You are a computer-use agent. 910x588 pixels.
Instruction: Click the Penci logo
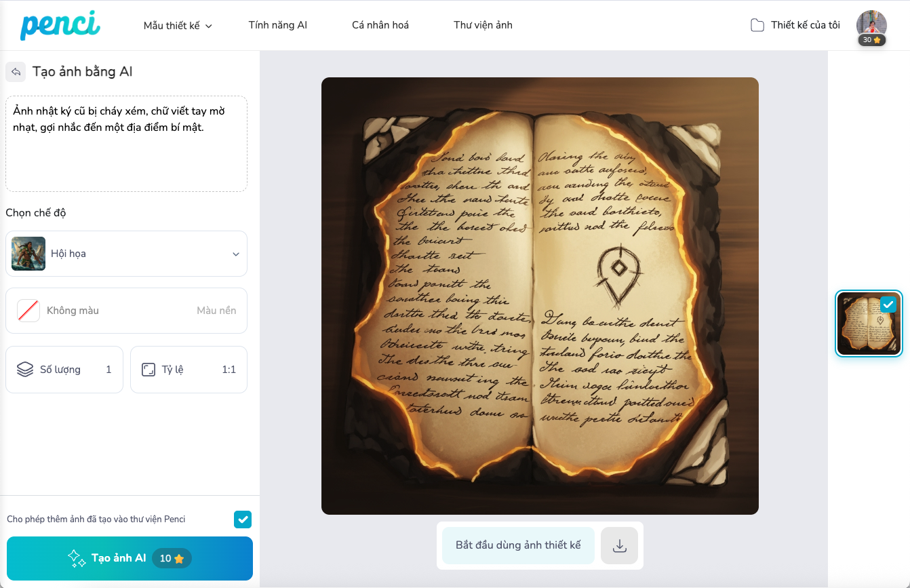pos(60,25)
